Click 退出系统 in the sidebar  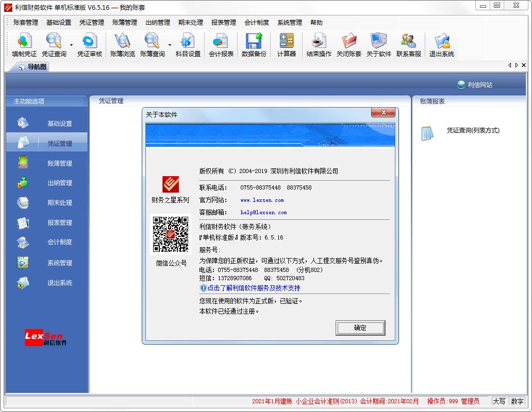[x=47, y=283]
